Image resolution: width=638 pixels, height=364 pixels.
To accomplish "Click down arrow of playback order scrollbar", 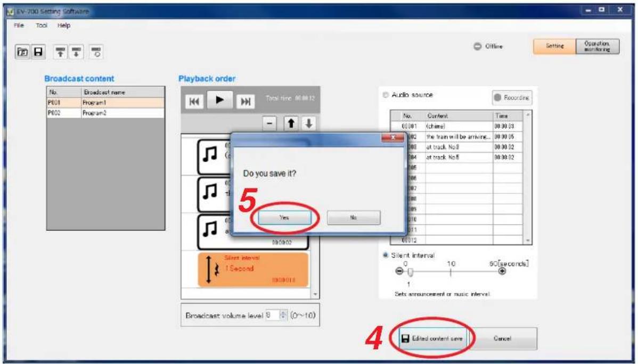I will click(x=316, y=294).
